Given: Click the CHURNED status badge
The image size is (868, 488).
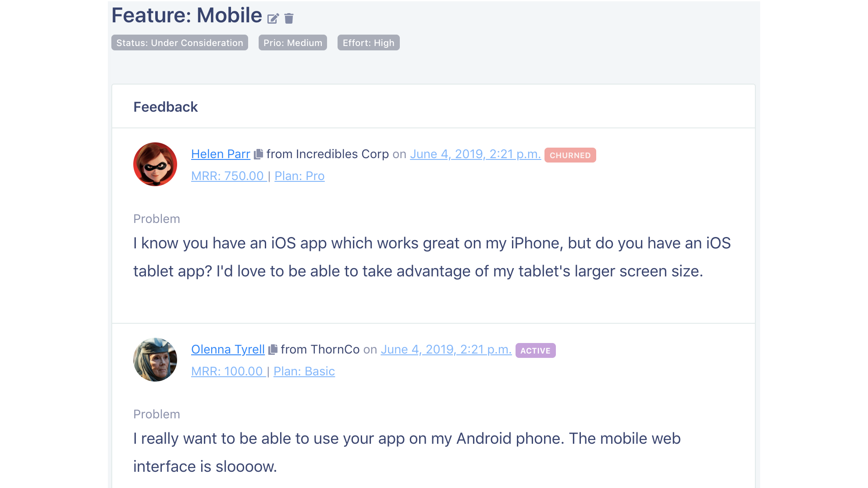Looking at the screenshot, I should click(x=570, y=156).
